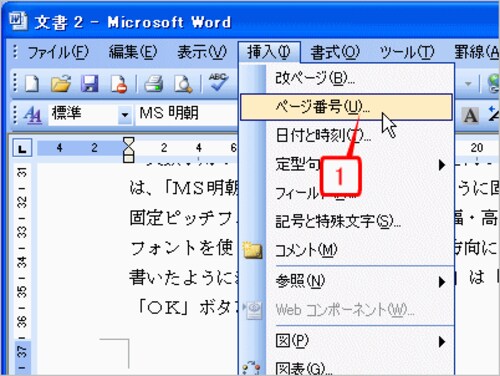Click document text starting フォントを使
The image size is (500, 376).
point(182,248)
